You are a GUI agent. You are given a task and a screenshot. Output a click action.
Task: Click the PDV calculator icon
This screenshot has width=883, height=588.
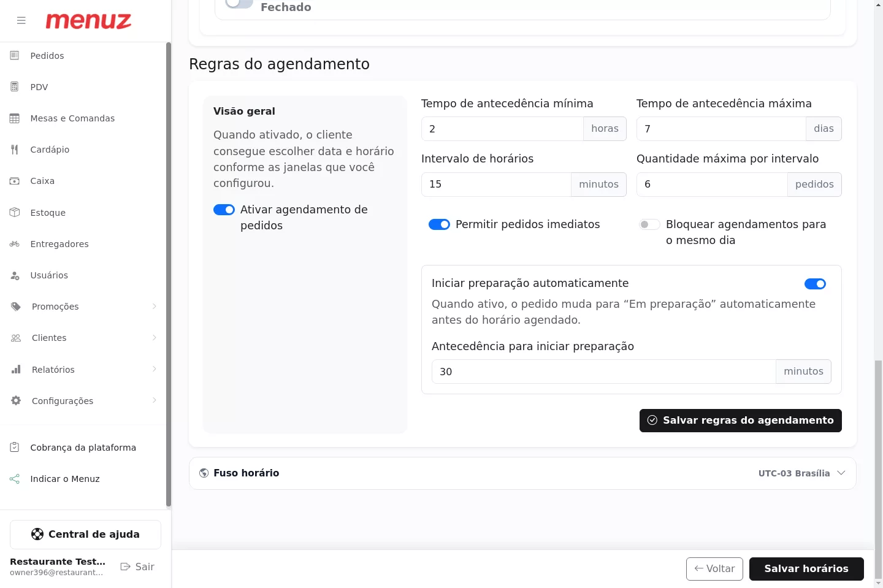click(x=15, y=87)
